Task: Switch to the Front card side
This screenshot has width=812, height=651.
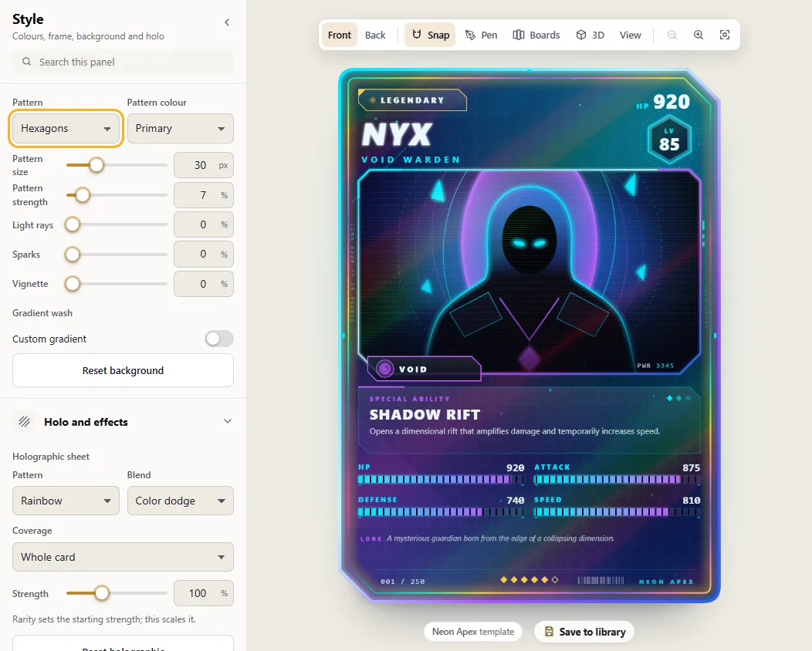Action: (x=339, y=35)
